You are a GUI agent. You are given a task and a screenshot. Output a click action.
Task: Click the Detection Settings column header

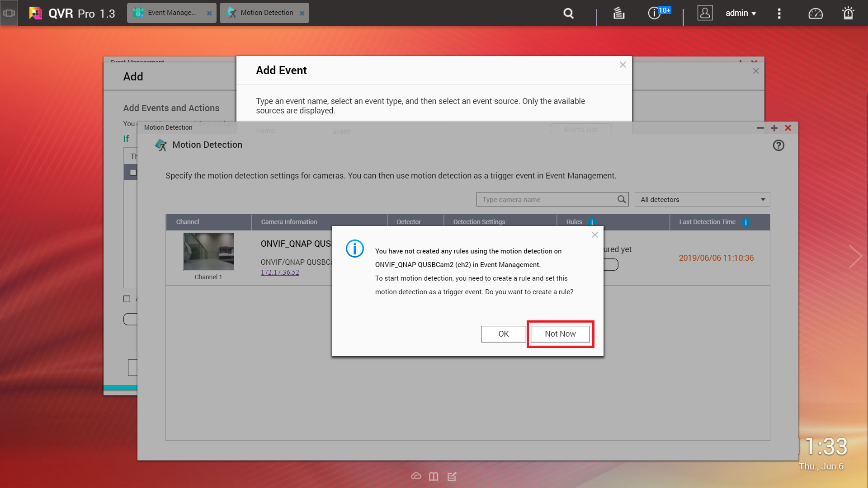click(500, 222)
